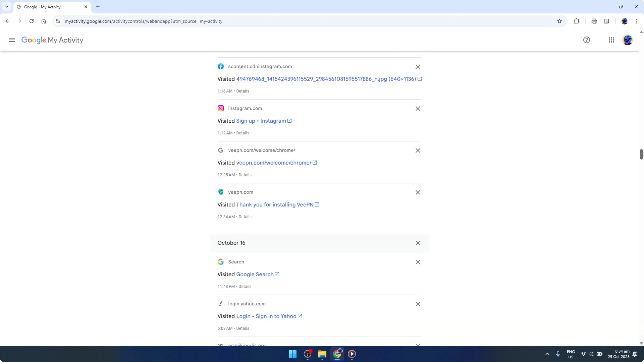Open the Google Search visited link
This screenshot has height=362, width=644.
[x=258, y=274]
